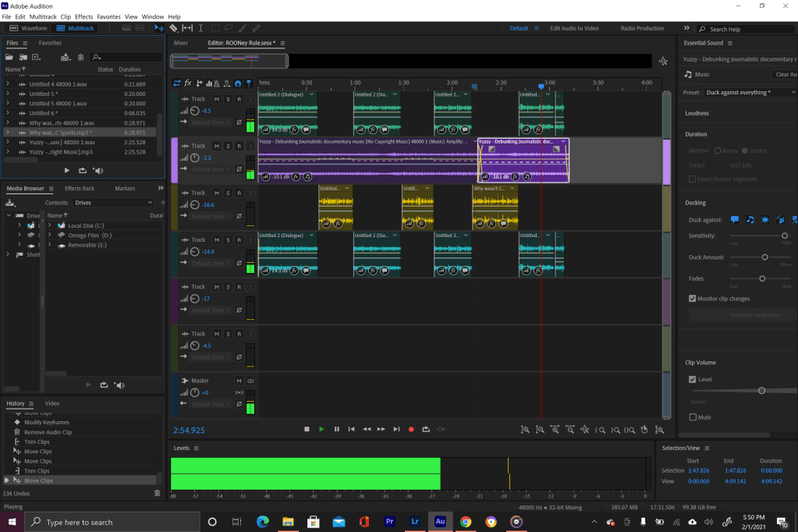The width and height of the screenshot is (798, 532).
Task: Click the trash icon in Files panel
Action: coord(80,57)
